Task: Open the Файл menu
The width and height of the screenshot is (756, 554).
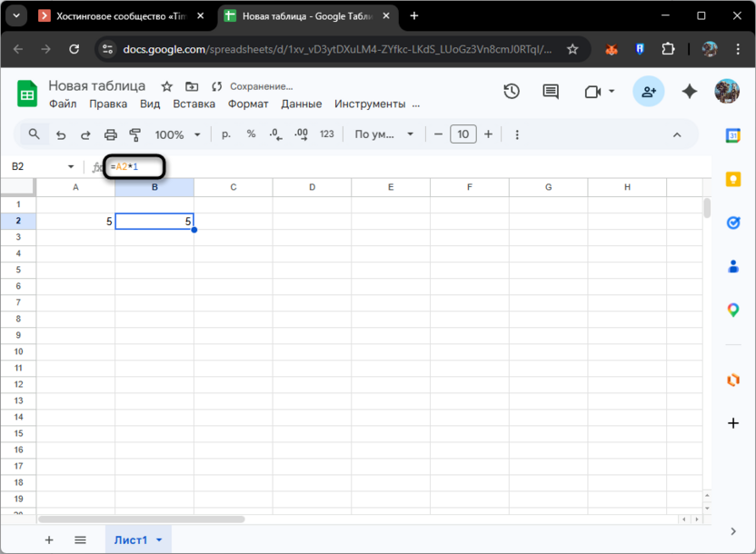Action: pyautogui.click(x=63, y=104)
